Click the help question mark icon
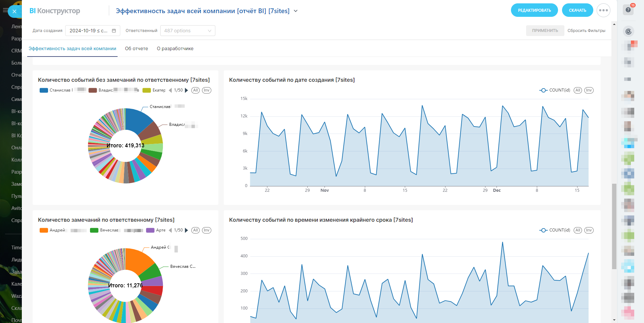The width and height of the screenshot is (644, 323). click(x=628, y=10)
